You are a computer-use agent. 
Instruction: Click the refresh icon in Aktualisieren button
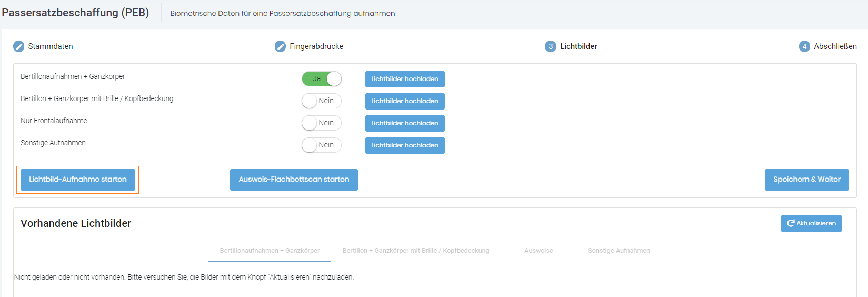[x=790, y=223]
